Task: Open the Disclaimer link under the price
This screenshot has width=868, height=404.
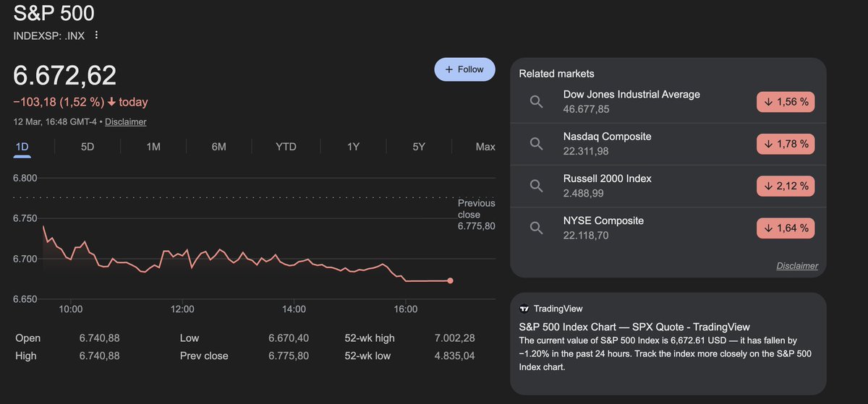Action: pyautogui.click(x=126, y=122)
